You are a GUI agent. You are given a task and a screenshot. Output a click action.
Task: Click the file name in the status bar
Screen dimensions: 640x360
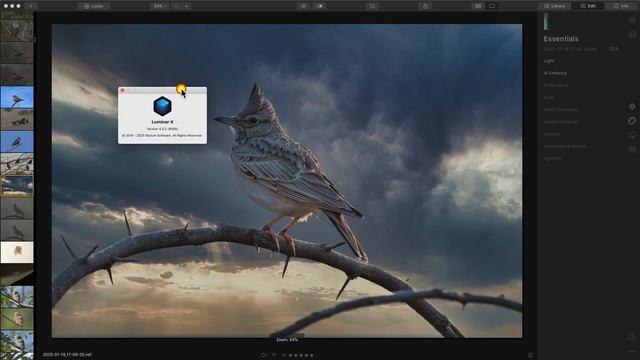[67, 355]
